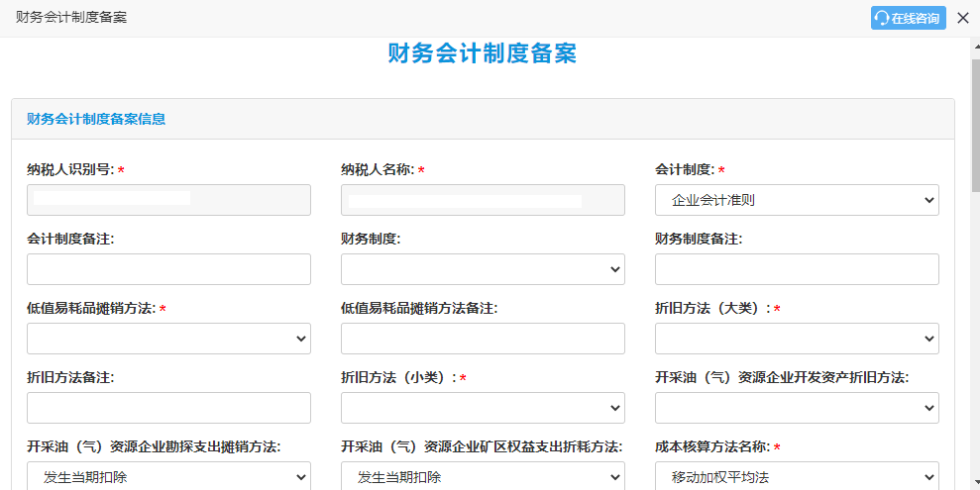
Task: Click the 成本核算方法名称 label
Action: 712,446
